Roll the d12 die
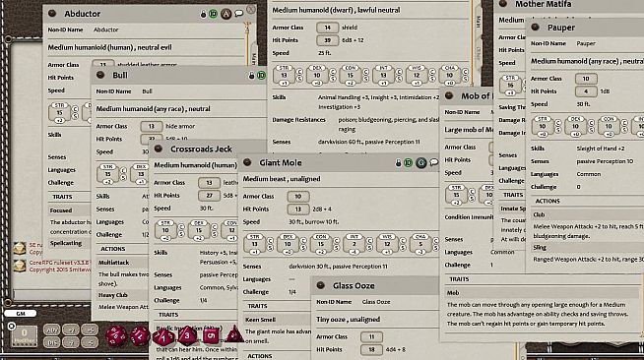 pos(140,336)
